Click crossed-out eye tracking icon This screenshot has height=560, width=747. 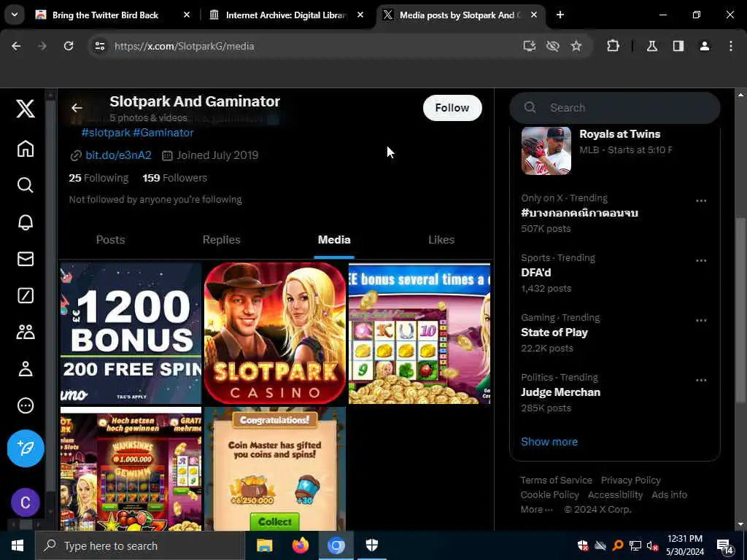click(x=553, y=46)
